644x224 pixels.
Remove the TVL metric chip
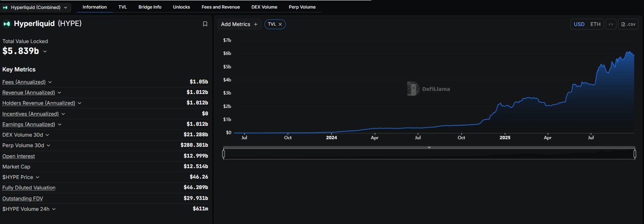[280, 24]
